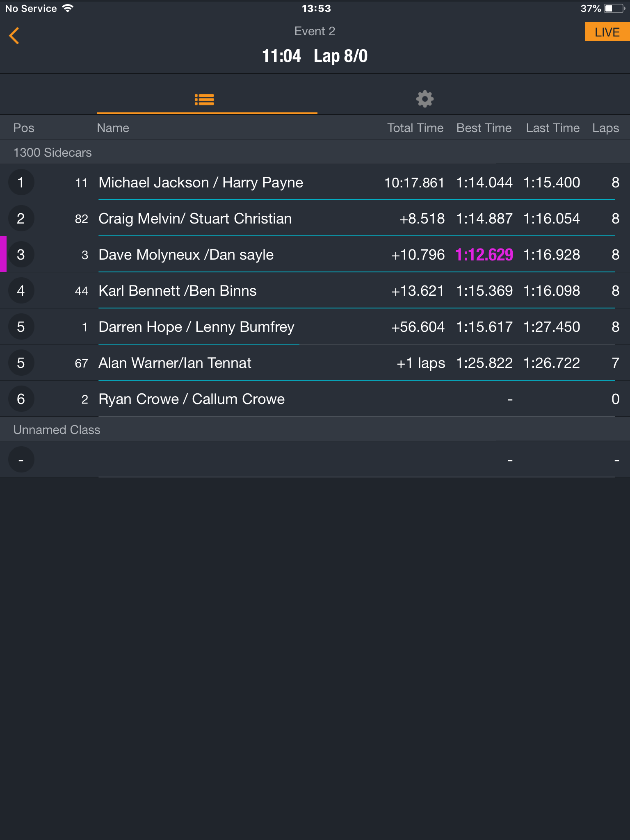630x840 pixels.
Task: Select position 1 circle badge
Action: (x=21, y=182)
